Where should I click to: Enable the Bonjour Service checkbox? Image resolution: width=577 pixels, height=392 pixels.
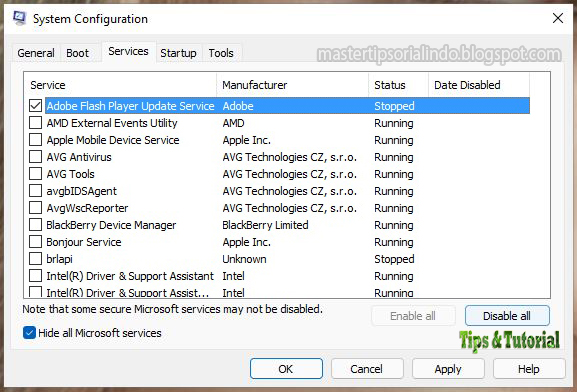coord(35,241)
